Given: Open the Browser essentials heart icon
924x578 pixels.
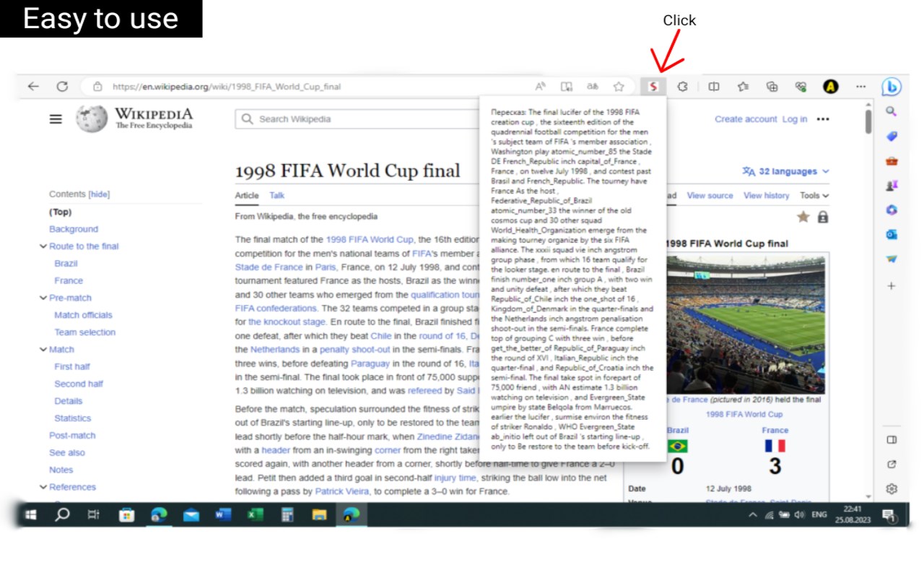Looking at the screenshot, I should pyautogui.click(x=801, y=87).
